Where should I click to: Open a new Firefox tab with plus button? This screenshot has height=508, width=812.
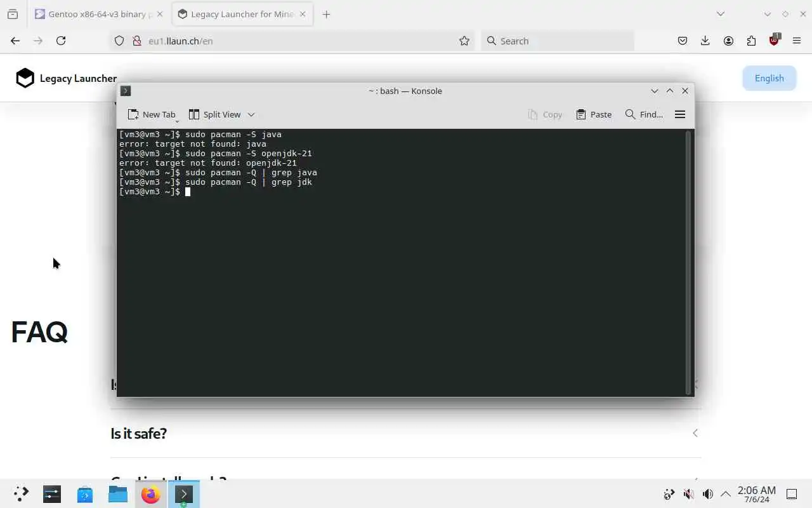pos(326,14)
